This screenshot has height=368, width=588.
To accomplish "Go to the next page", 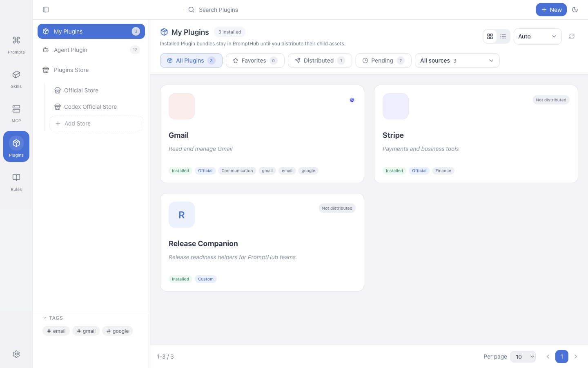I will tap(576, 357).
